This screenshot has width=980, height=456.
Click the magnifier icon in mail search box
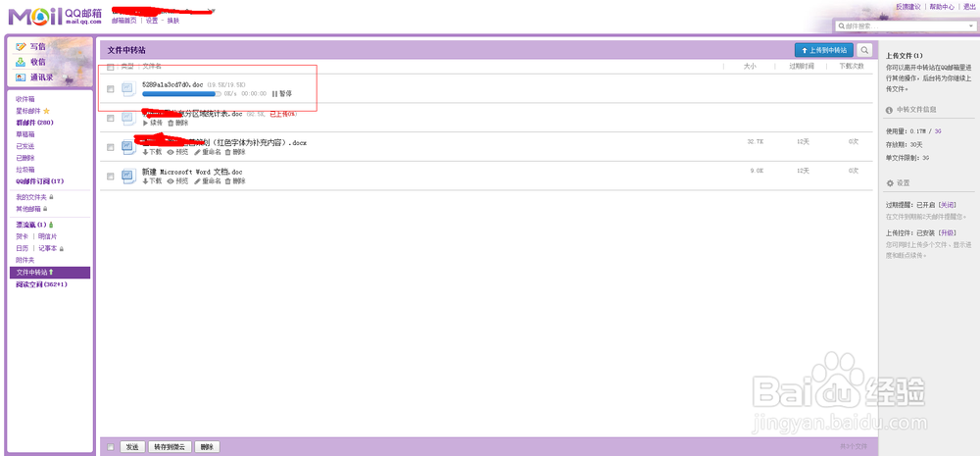[841, 26]
